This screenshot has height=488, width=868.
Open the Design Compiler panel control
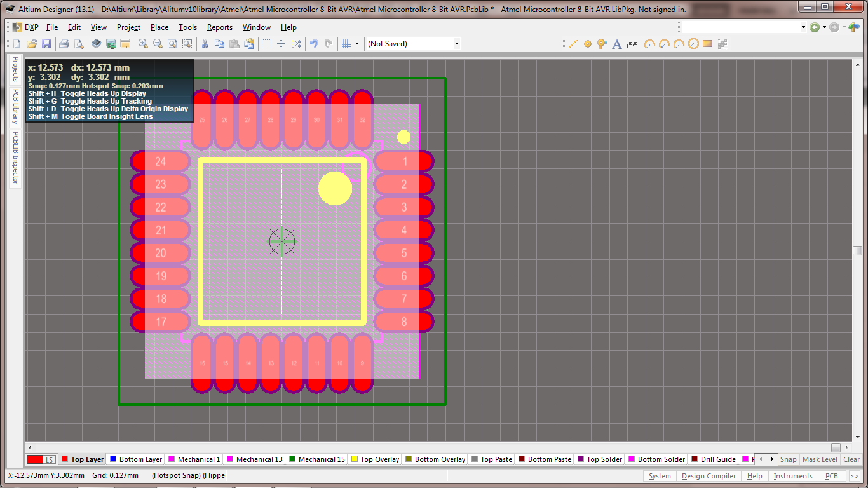pyautogui.click(x=709, y=475)
